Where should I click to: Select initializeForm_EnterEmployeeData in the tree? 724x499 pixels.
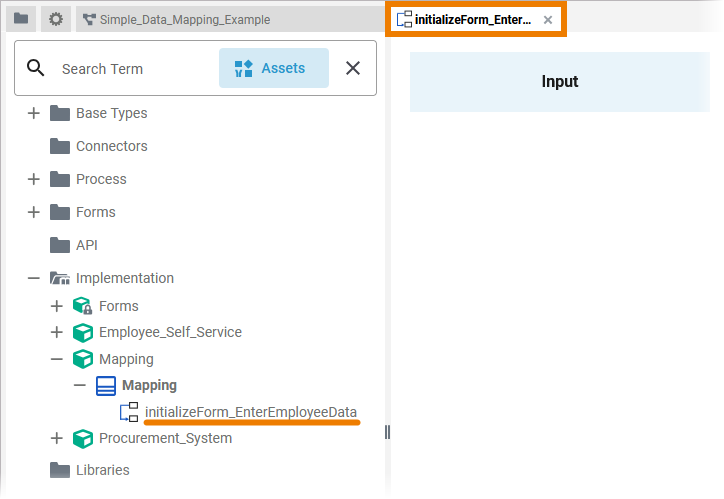pyautogui.click(x=250, y=412)
